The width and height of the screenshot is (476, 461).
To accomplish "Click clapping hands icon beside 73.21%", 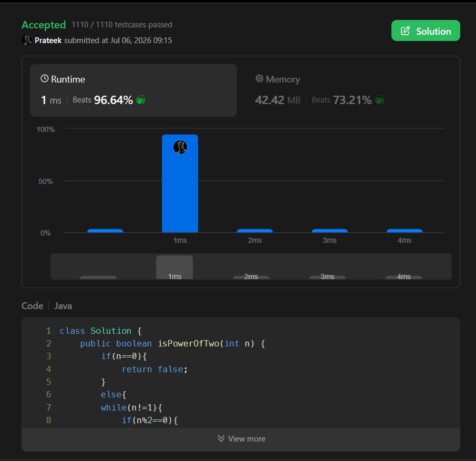I will coord(379,99).
